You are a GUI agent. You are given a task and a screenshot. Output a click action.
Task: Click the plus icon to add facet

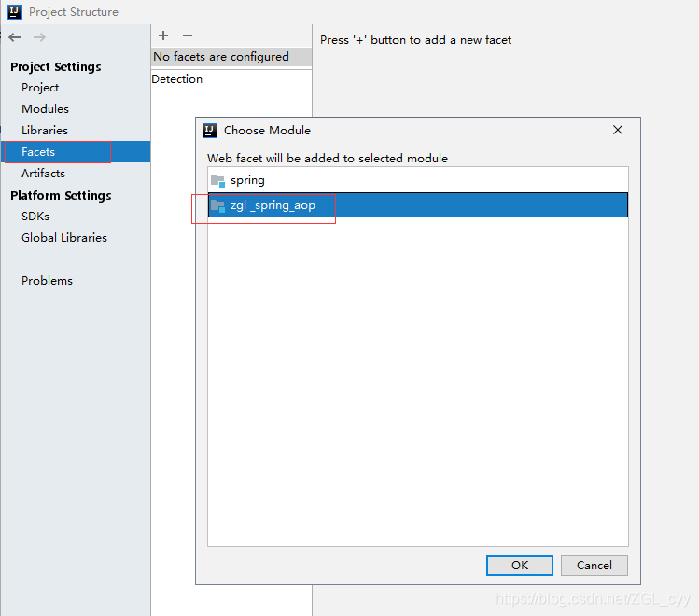[x=163, y=35]
